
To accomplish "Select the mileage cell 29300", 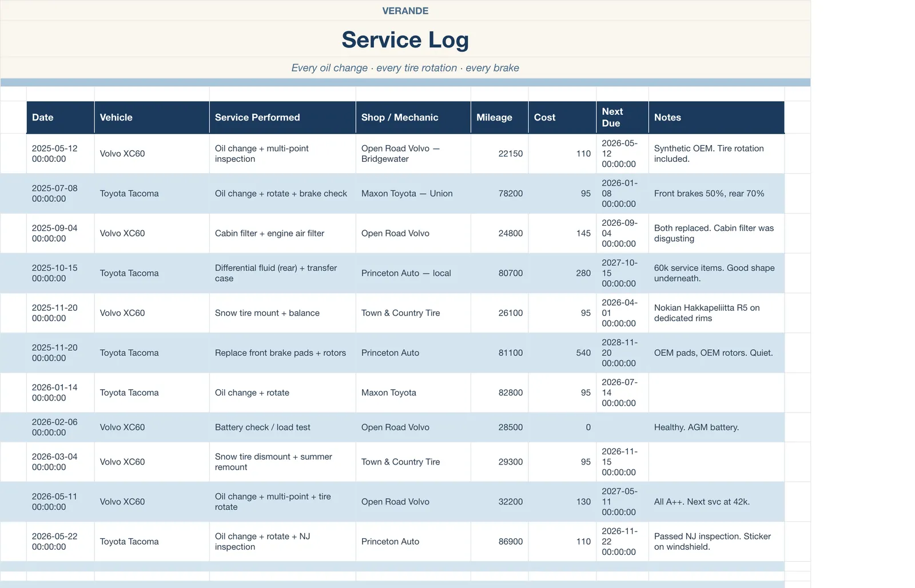I will click(x=500, y=462).
